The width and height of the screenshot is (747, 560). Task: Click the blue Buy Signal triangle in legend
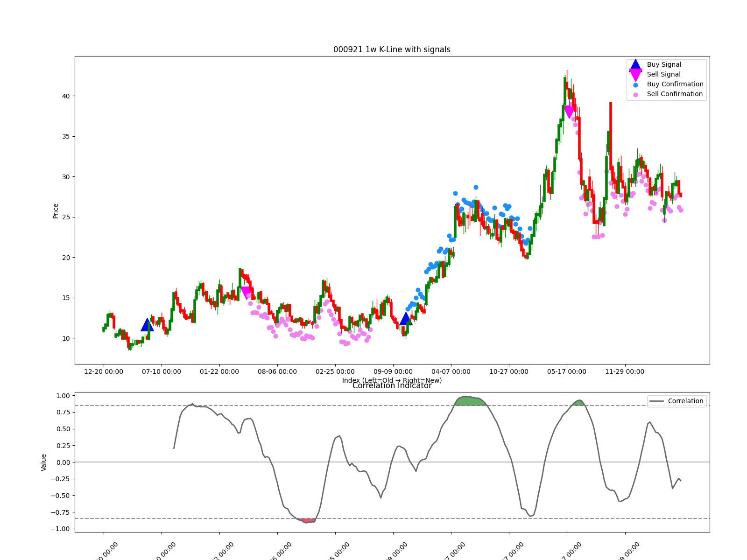[x=635, y=65]
